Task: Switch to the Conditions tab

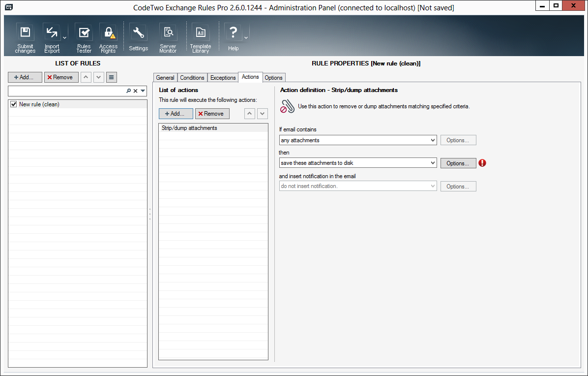Action: (192, 78)
